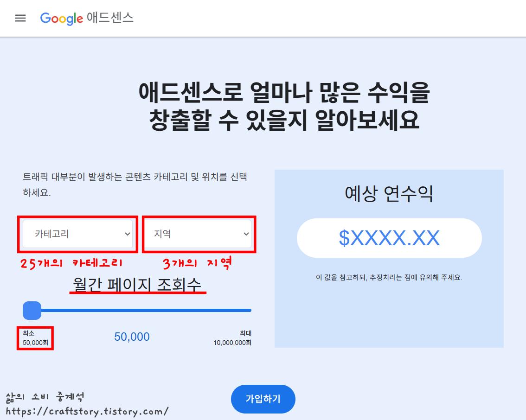
Task: Open the 지역 dropdown
Action: (198, 234)
